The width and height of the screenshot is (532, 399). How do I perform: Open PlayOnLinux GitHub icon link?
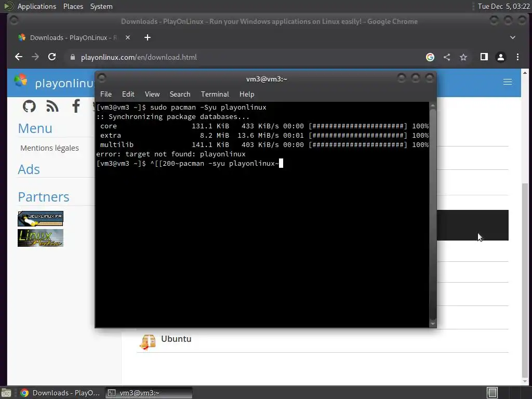[x=29, y=106]
